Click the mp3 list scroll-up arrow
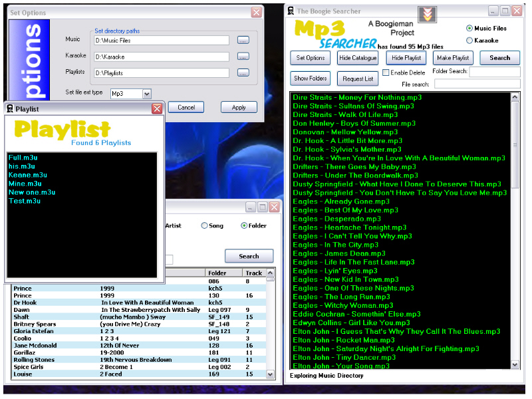532x399 pixels. click(x=515, y=97)
